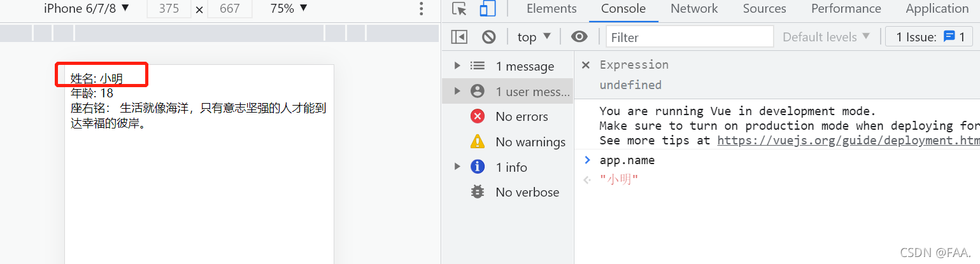Select the No errors sidebar row
Screen dimensions: 980x264
tap(508, 116)
